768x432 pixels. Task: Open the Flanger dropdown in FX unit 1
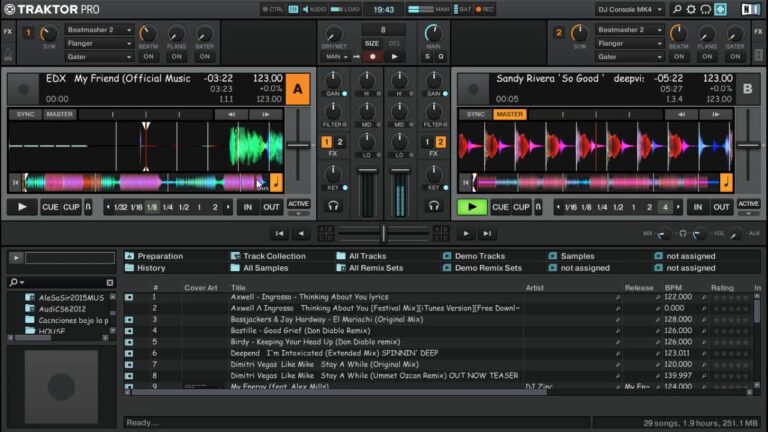click(x=99, y=44)
